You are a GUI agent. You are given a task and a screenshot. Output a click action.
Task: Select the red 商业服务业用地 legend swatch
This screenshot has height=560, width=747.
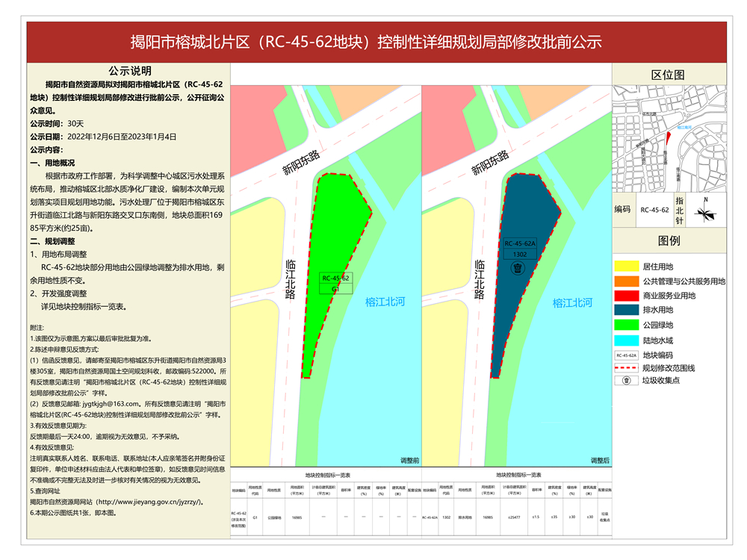coord(626,295)
